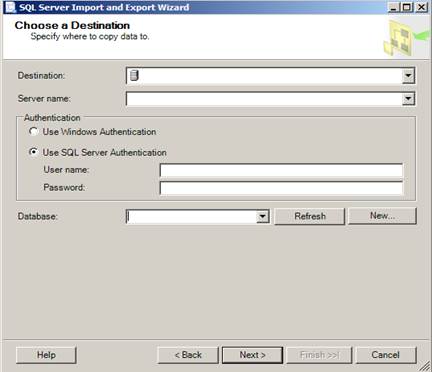The image size is (432, 372).
Task: Proceed with the Next button
Action: pyautogui.click(x=252, y=355)
